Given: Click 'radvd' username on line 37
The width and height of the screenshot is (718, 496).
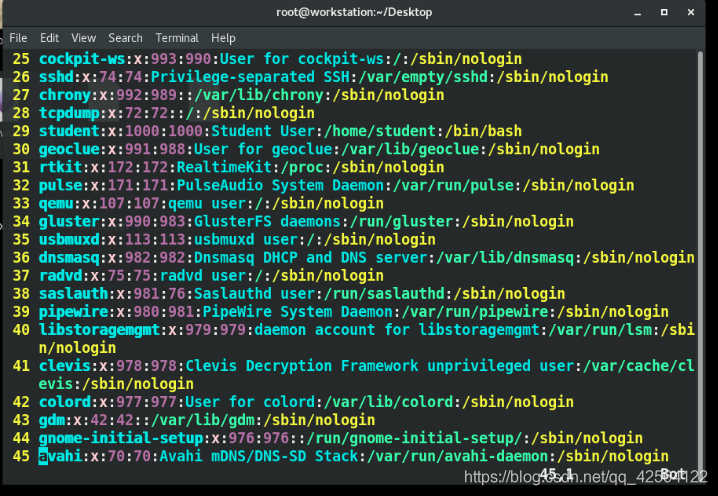Looking at the screenshot, I should tap(60, 276).
